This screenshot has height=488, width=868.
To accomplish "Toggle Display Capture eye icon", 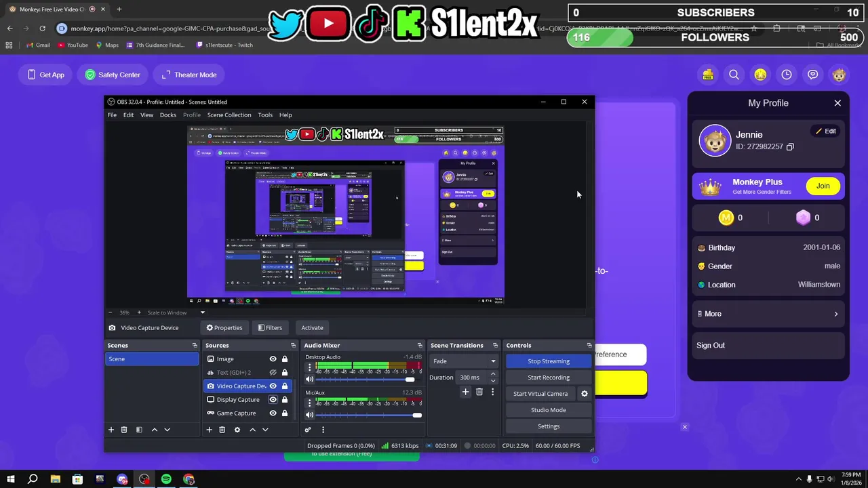I will click(x=273, y=400).
